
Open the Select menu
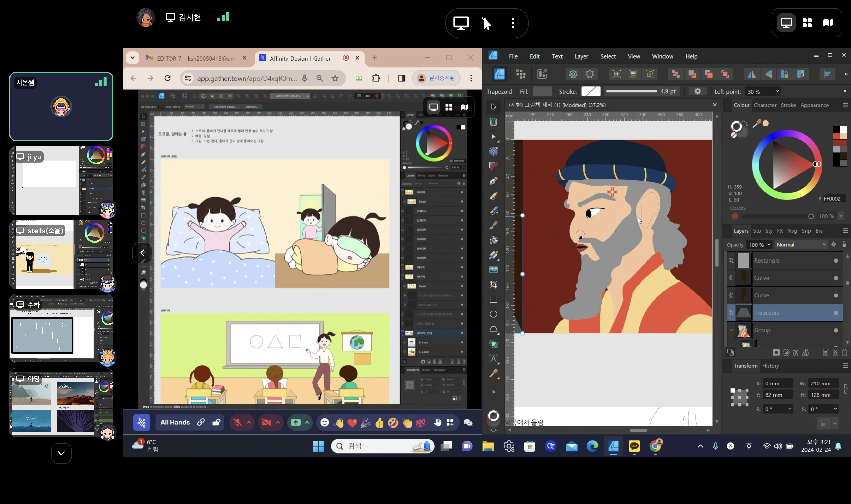tap(608, 56)
